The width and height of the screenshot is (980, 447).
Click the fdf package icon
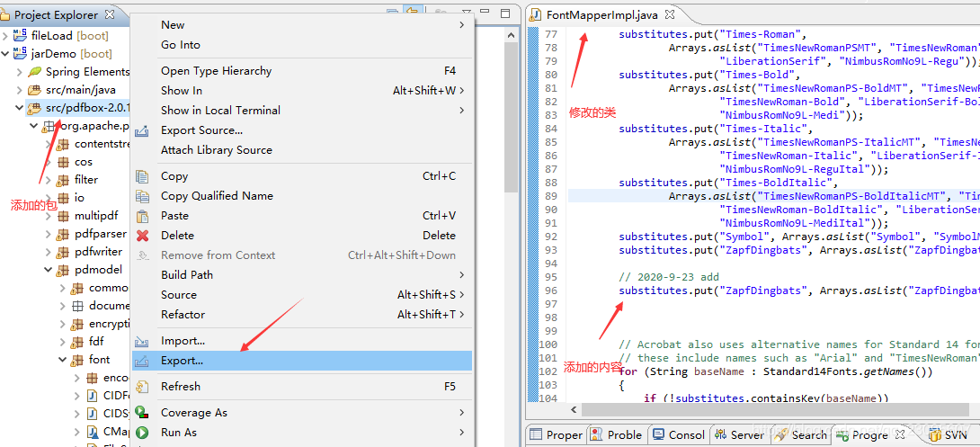click(77, 342)
